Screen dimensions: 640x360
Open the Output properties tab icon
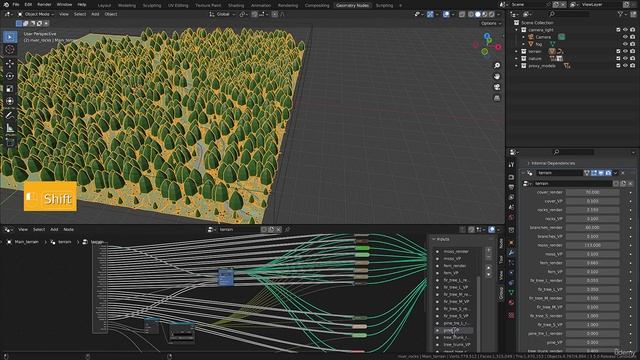[511, 187]
